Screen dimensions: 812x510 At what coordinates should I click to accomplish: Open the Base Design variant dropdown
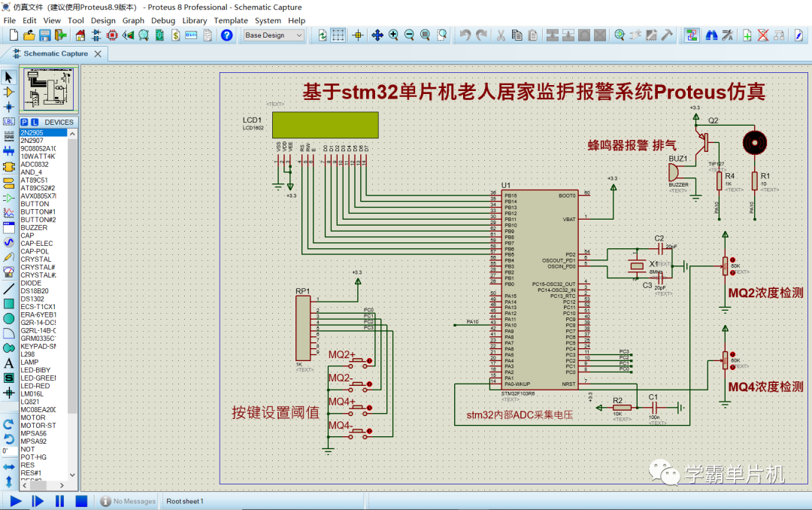[274, 35]
